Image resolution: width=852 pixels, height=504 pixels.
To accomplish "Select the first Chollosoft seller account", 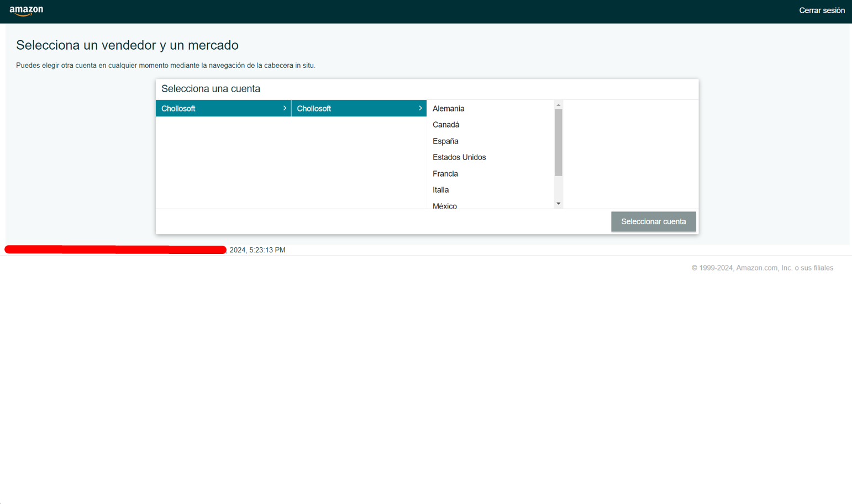I will click(223, 108).
